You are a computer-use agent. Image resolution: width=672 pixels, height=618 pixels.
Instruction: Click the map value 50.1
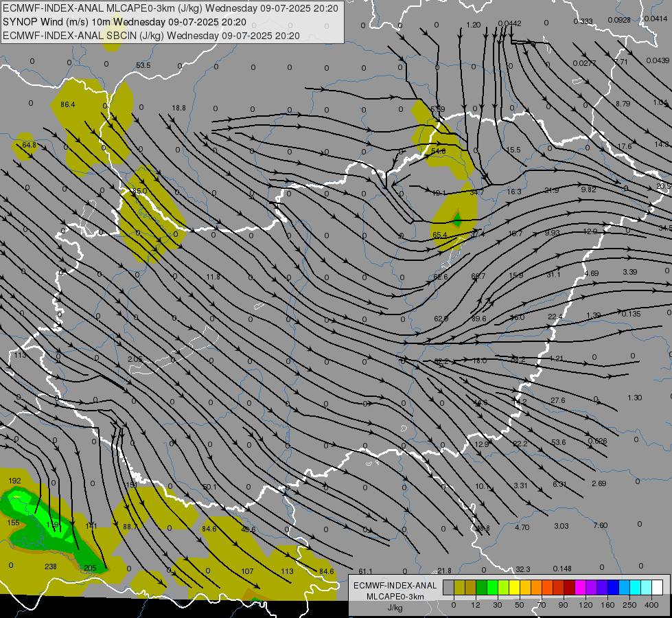tap(209, 487)
